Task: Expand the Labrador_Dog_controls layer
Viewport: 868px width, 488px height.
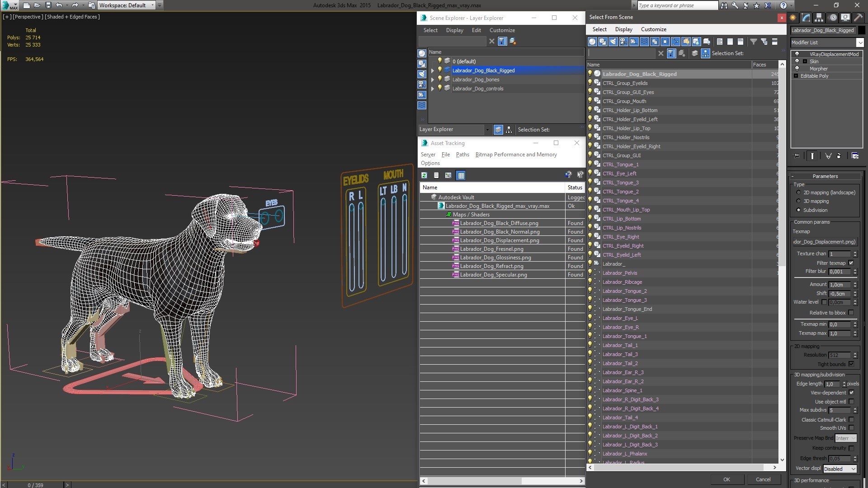Action: coord(433,89)
